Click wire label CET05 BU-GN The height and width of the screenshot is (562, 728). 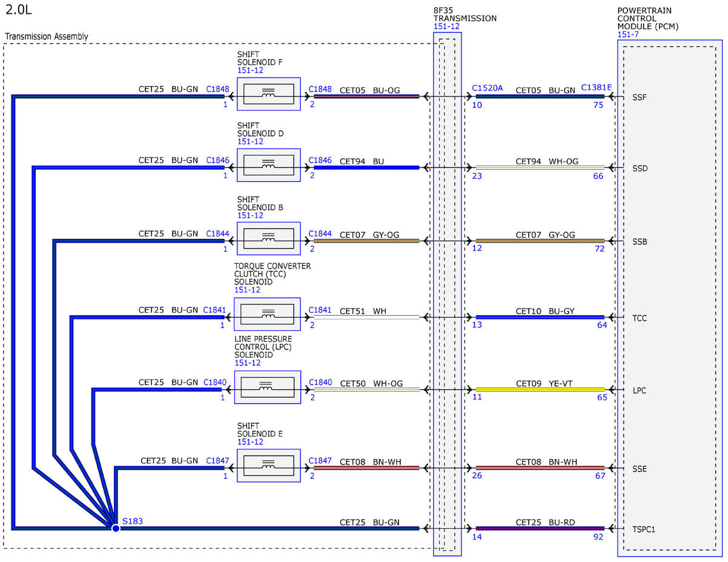pyautogui.click(x=545, y=90)
